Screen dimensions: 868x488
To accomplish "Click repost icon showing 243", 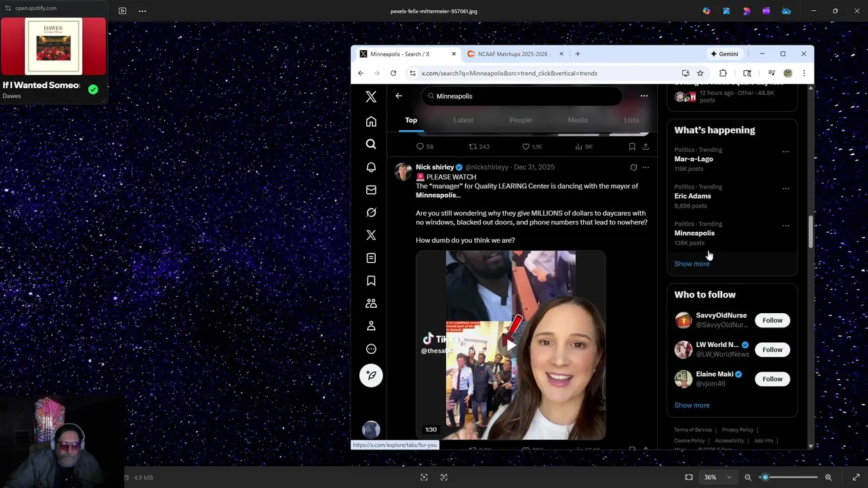I will [x=473, y=146].
